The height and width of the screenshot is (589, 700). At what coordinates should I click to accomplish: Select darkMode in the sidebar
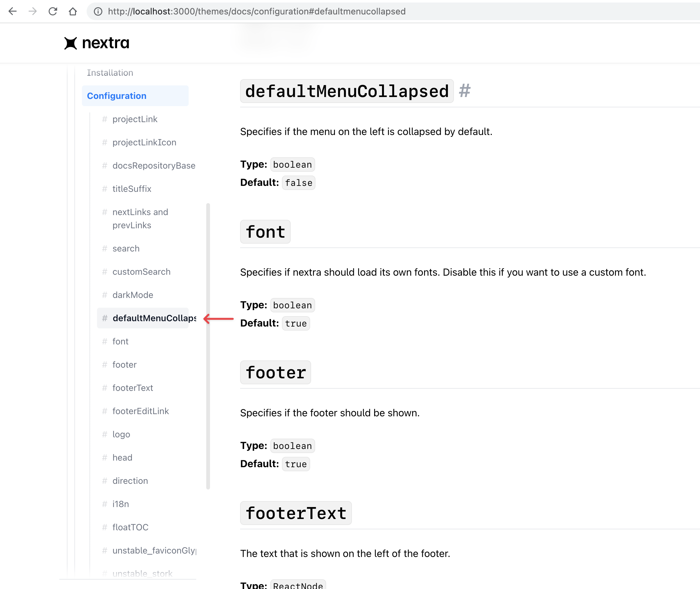tap(133, 295)
